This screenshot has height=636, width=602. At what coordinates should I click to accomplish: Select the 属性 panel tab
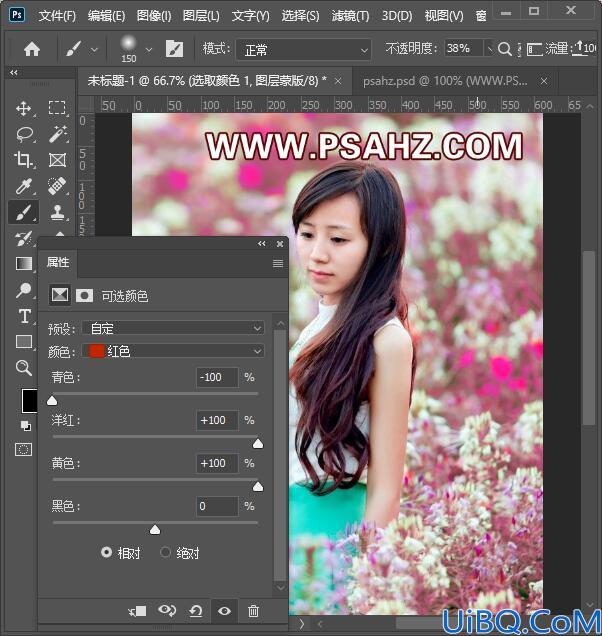pyautogui.click(x=58, y=262)
